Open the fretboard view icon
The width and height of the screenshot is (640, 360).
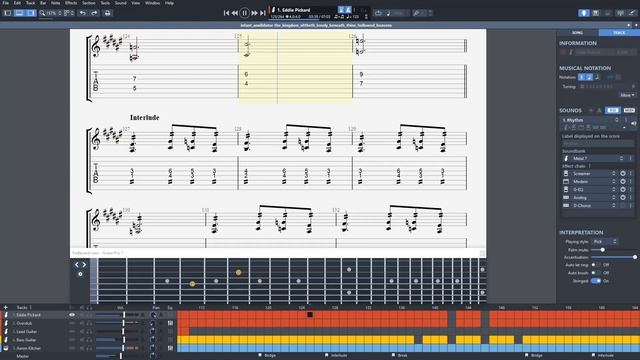click(584, 13)
